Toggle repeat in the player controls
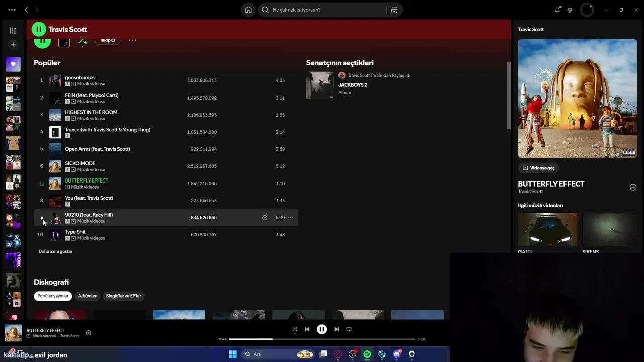 click(349, 329)
